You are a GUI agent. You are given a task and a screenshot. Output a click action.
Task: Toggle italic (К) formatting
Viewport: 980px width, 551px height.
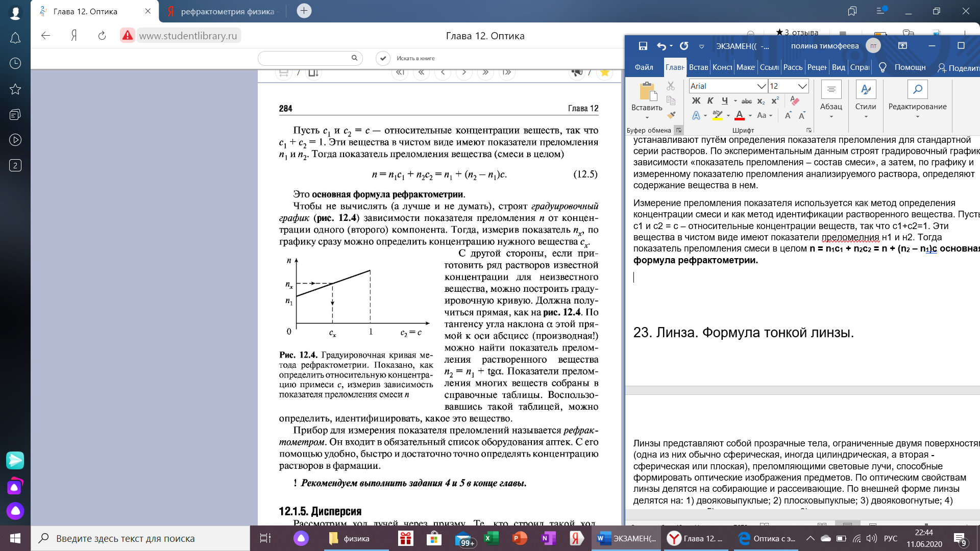[710, 101]
